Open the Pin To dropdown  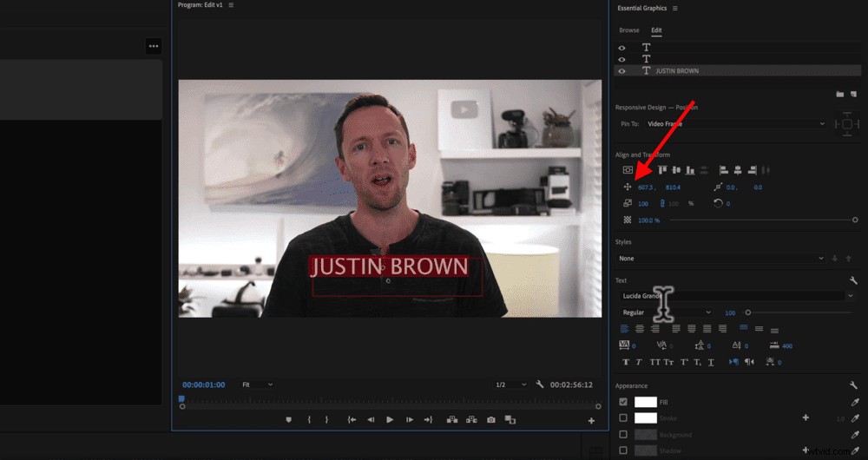pos(736,124)
